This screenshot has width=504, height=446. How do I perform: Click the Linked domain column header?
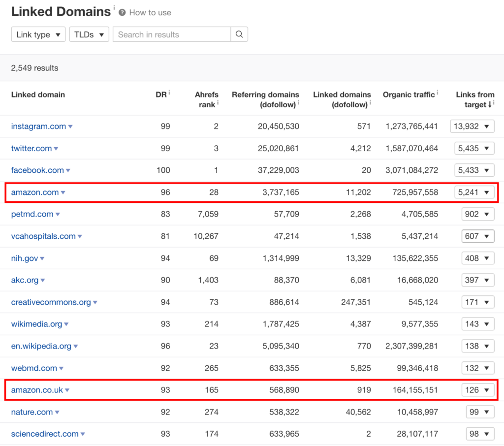(38, 95)
